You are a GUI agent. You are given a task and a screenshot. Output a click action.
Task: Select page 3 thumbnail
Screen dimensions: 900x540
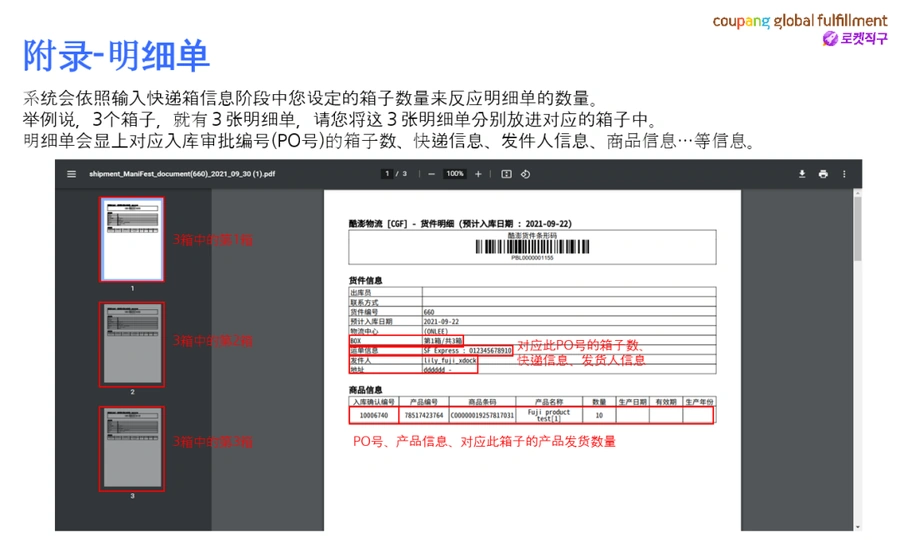(132, 449)
